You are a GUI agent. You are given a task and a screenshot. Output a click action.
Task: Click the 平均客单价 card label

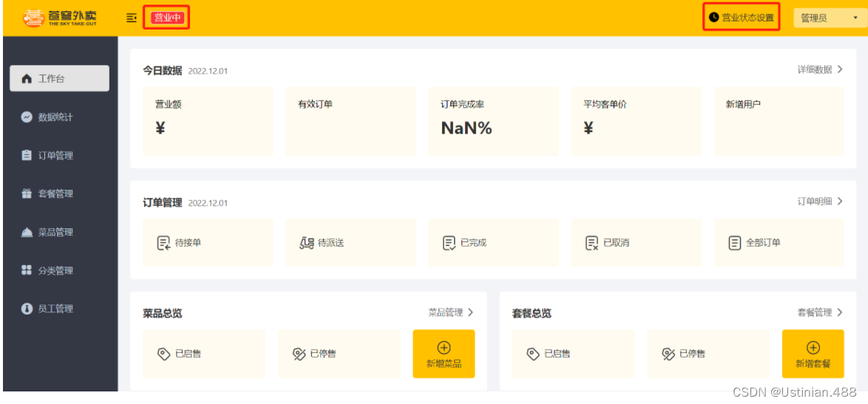click(605, 104)
